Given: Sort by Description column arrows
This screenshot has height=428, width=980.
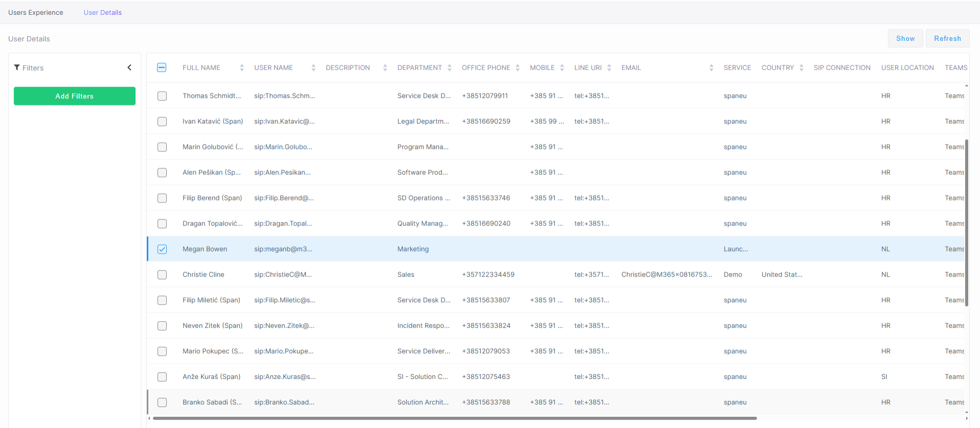Looking at the screenshot, I should click(x=385, y=68).
